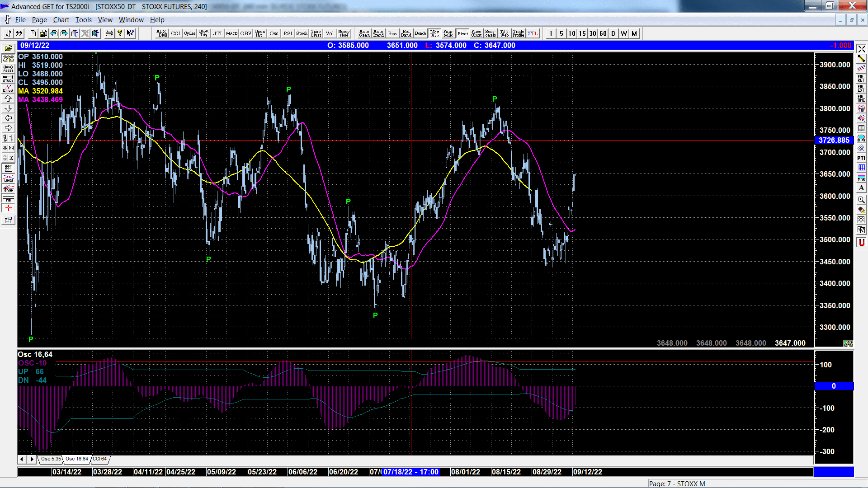Click the context help arrow icon
868x488 pixels.
point(130,33)
